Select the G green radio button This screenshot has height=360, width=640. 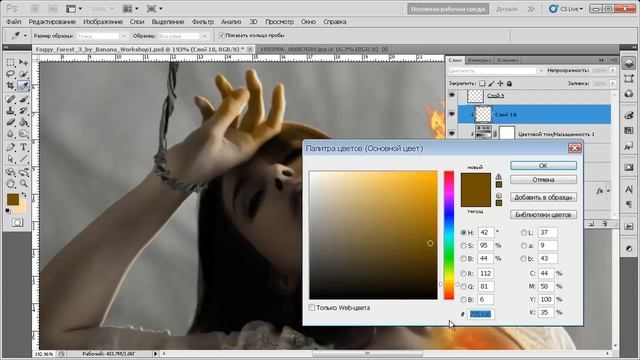coord(463,287)
